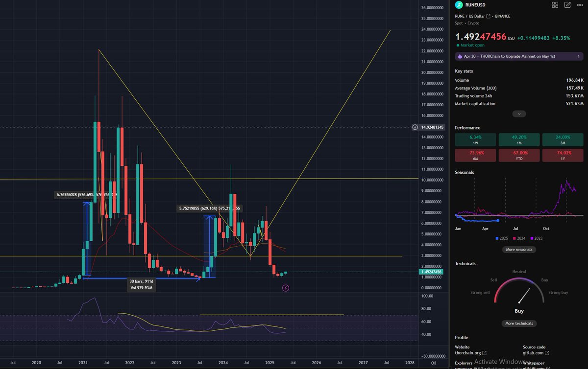Open chart settings gear at time axis corner
The image size is (588, 369).
coord(434,363)
